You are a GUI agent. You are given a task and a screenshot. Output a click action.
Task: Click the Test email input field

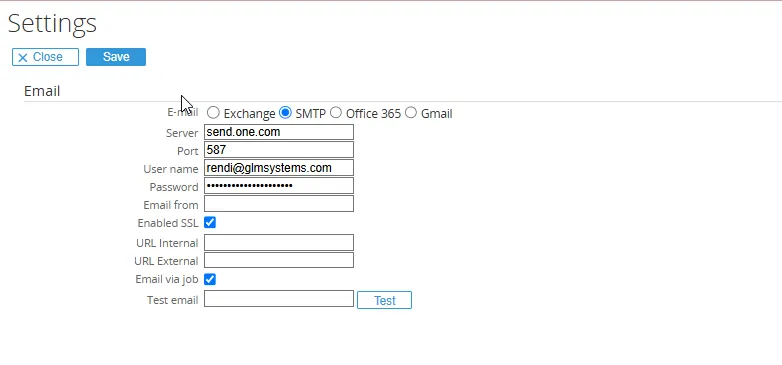[279, 299]
